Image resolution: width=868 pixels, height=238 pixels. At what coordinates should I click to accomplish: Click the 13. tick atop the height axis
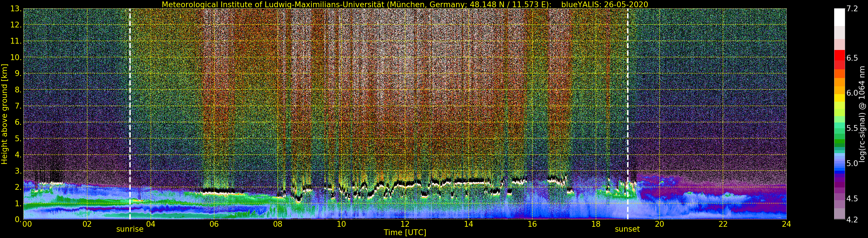point(16,9)
